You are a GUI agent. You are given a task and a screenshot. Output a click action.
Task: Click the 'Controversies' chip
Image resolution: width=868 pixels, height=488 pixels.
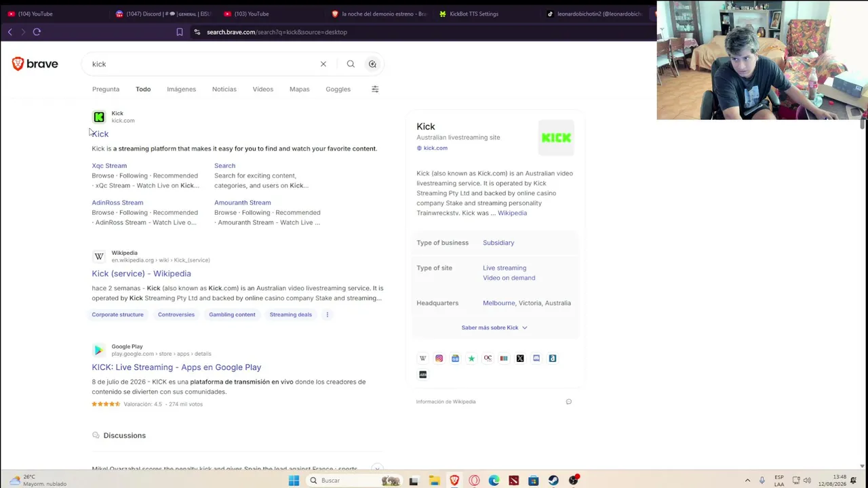(176, 314)
